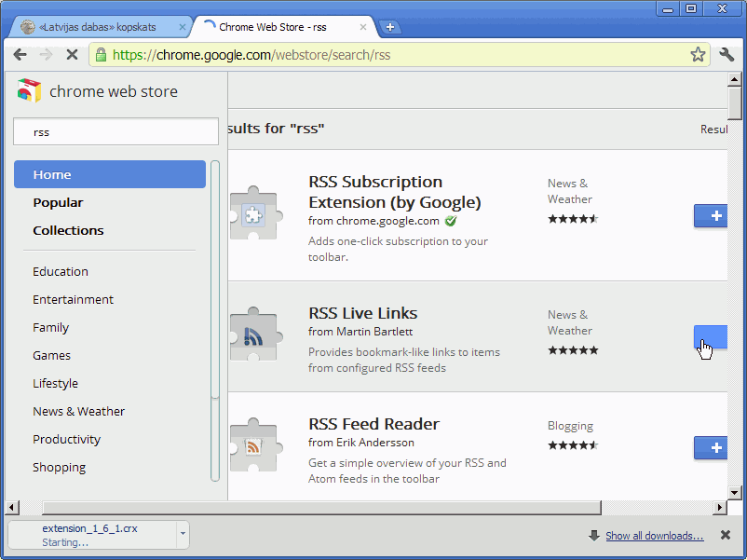Image resolution: width=747 pixels, height=560 pixels.
Task: Add RSS Feed Reader with plus button
Action: (x=711, y=447)
